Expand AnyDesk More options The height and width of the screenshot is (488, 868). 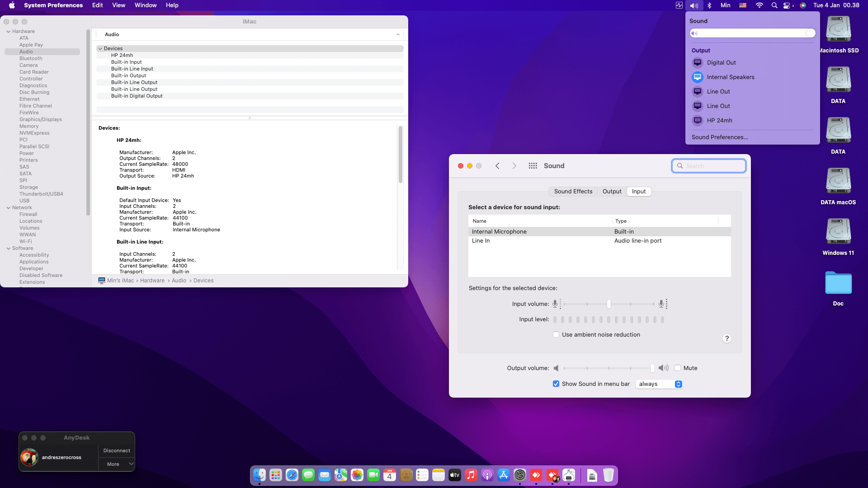117,465
